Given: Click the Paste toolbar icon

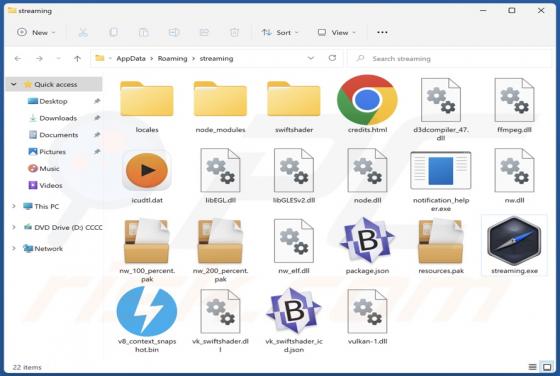Looking at the screenshot, I should click(x=144, y=32).
